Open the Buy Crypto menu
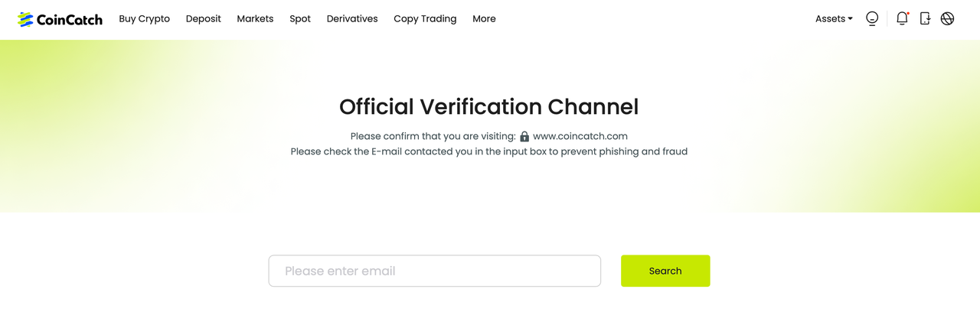Viewport: 980px width, 328px height. (144, 18)
